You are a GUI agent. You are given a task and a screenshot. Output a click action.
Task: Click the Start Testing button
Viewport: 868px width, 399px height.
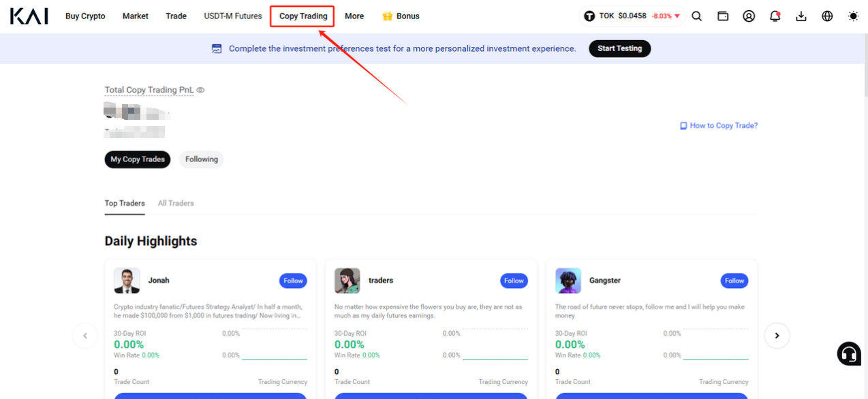620,48
